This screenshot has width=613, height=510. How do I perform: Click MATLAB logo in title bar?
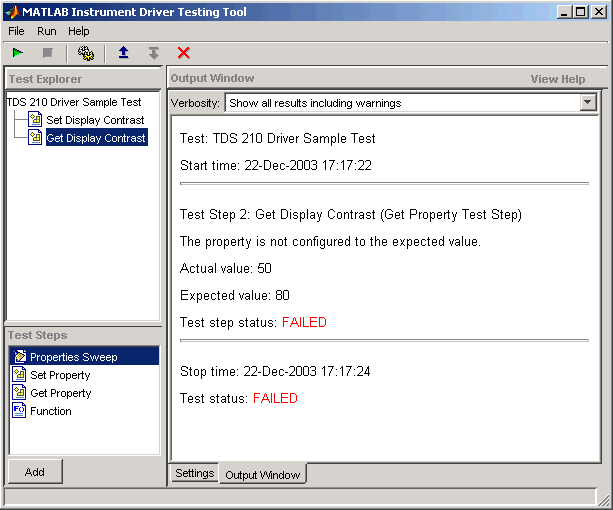pos(12,12)
